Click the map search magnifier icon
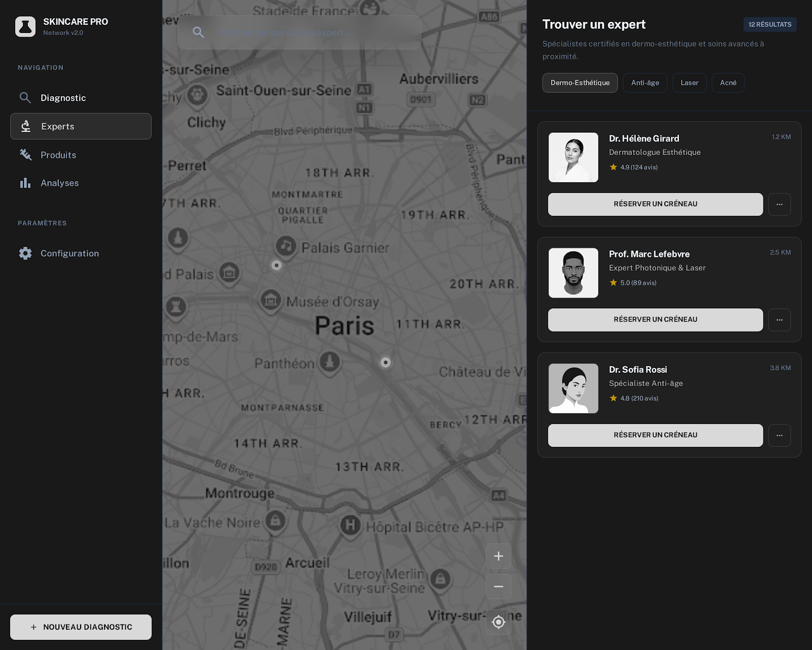The image size is (812, 650). pyautogui.click(x=198, y=32)
